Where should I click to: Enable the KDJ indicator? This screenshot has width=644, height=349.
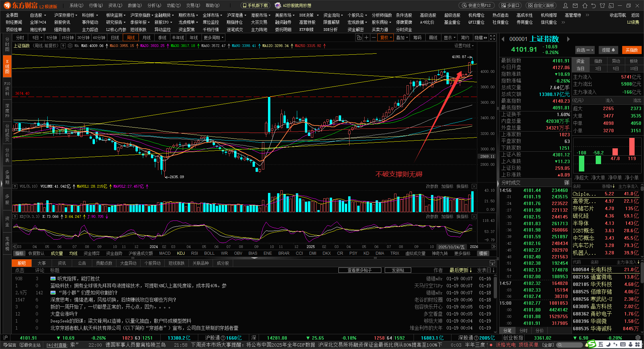click(x=181, y=253)
